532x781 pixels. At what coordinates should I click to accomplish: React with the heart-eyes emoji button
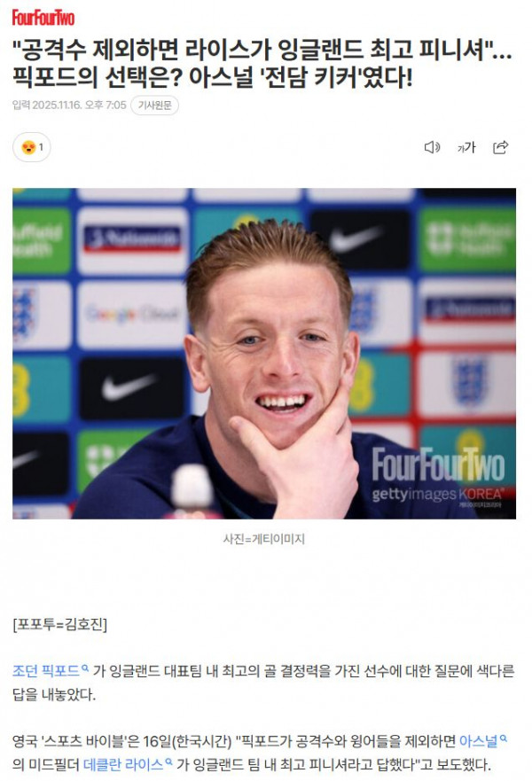click(31, 147)
